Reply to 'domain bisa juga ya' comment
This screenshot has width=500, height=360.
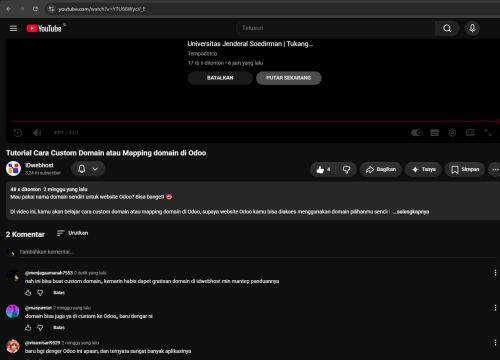point(59,328)
